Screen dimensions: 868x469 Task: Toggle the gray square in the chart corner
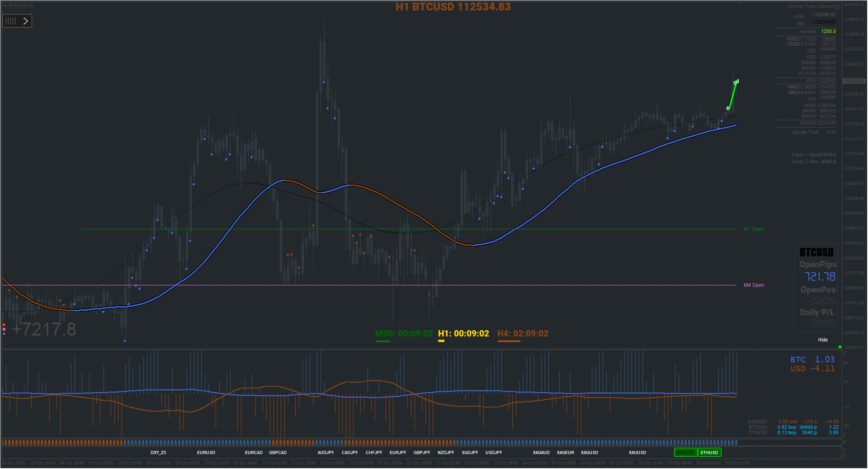pyautogui.click(x=4, y=334)
